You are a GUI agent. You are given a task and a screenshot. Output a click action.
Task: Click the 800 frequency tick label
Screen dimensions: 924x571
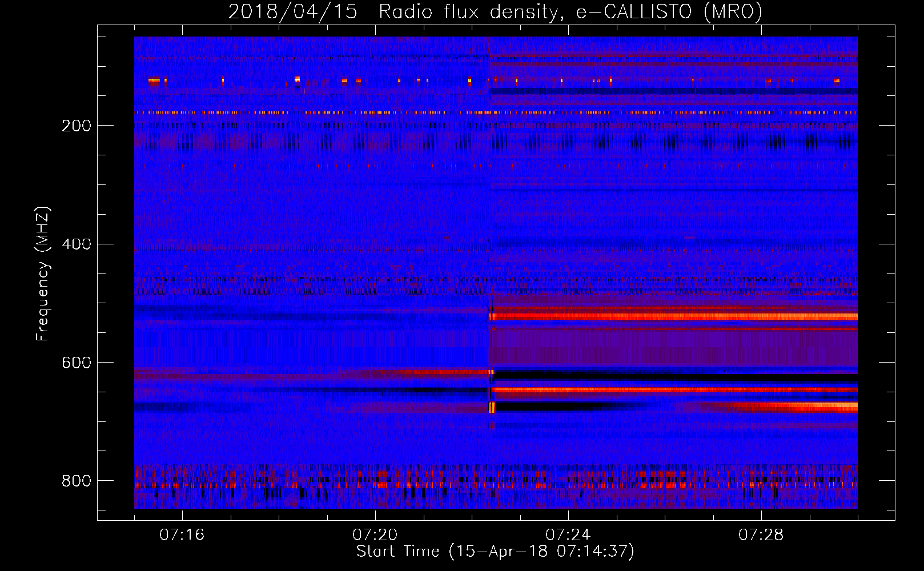click(77, 481)
